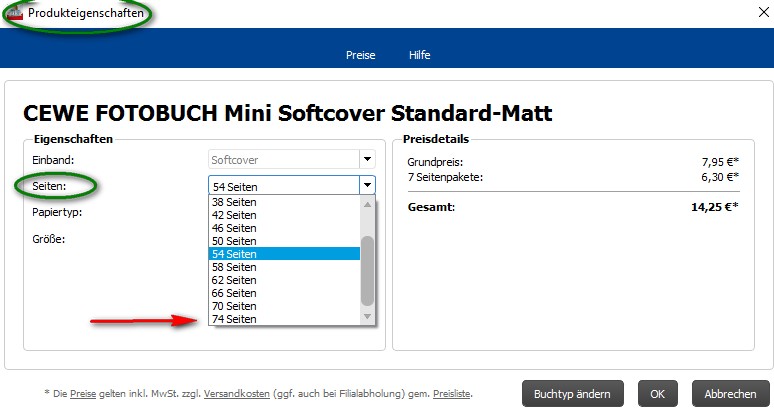Collapse the Seiten dropdown via its arrow
The image size is (774, 408).
coord(367,185)
